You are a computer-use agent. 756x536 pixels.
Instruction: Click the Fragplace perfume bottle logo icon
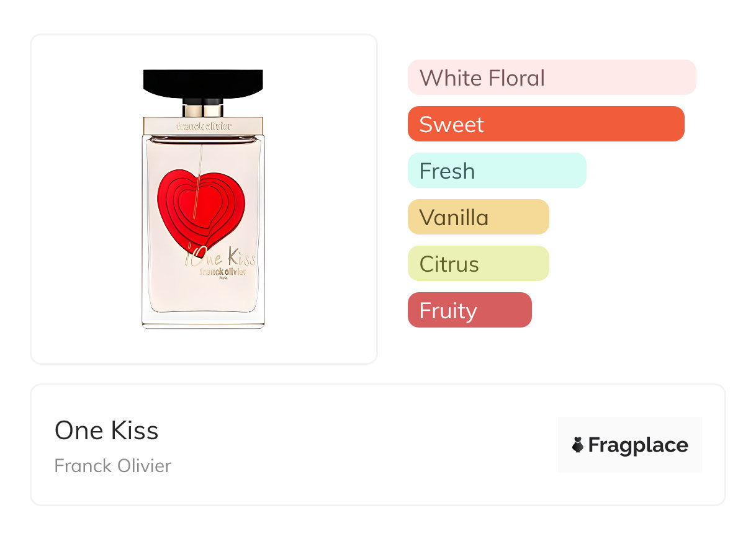578,445
